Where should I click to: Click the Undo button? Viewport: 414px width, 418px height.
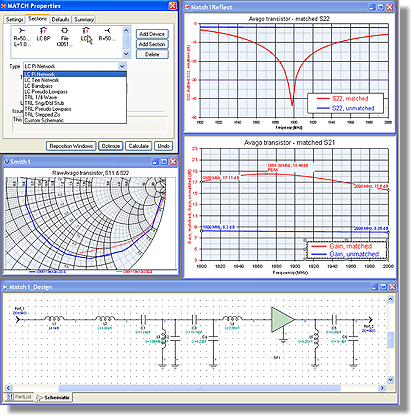click(x=164, y=146)
